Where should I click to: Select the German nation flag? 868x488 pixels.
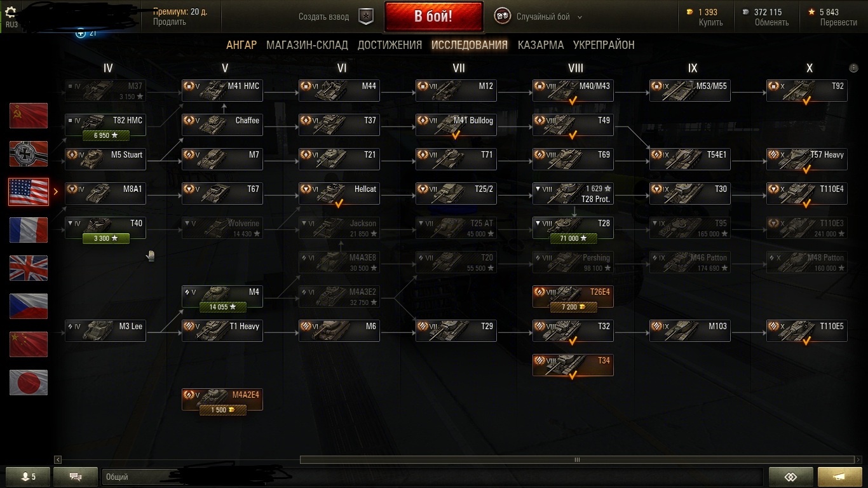coord(29,154)
